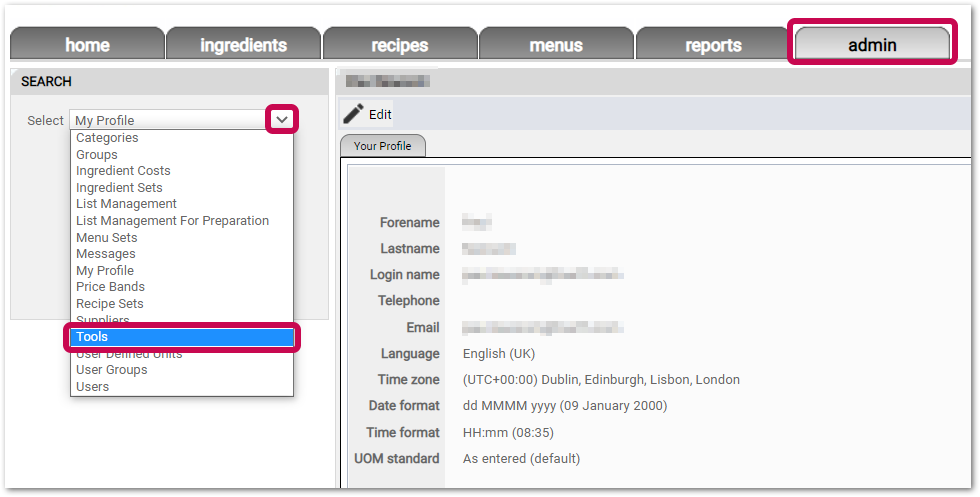Open the menus tab
Image resolution: width=980 pixels, height=497 pixels.
pyautogui.click(x=556, y=44)
